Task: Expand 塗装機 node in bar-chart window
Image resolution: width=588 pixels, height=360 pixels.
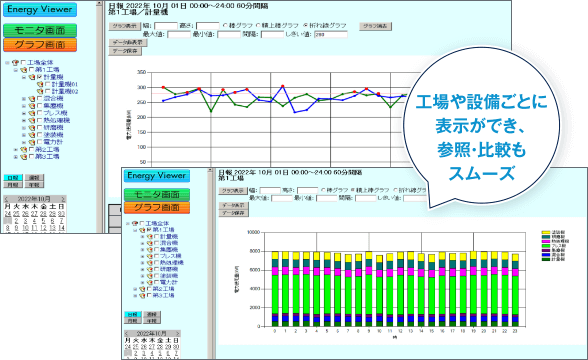Action: (x=142, y=276)
